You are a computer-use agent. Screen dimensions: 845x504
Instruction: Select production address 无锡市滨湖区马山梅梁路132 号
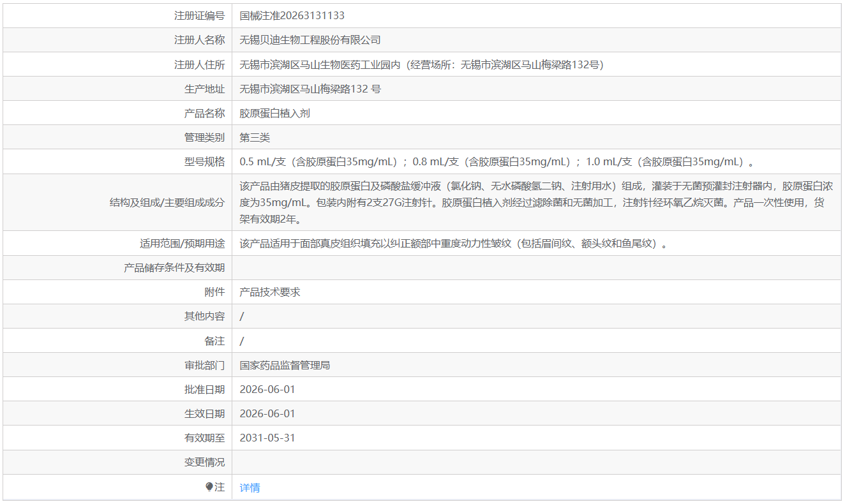click(x=310, y=89)
